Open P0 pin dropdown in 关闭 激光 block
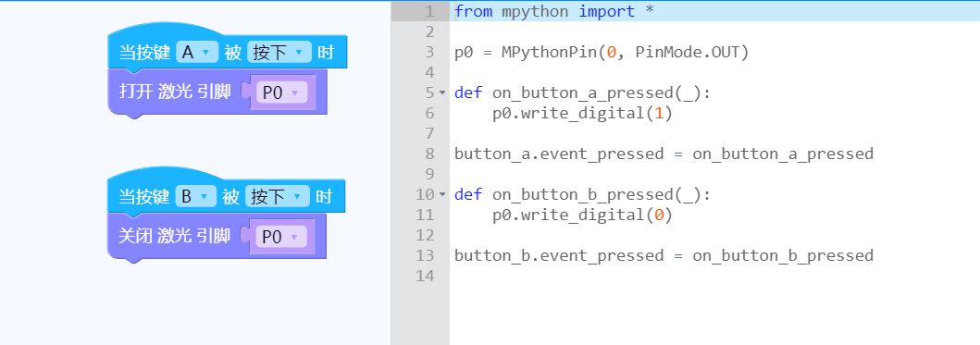This screenshot has width=980, height=345. point(281,237)
